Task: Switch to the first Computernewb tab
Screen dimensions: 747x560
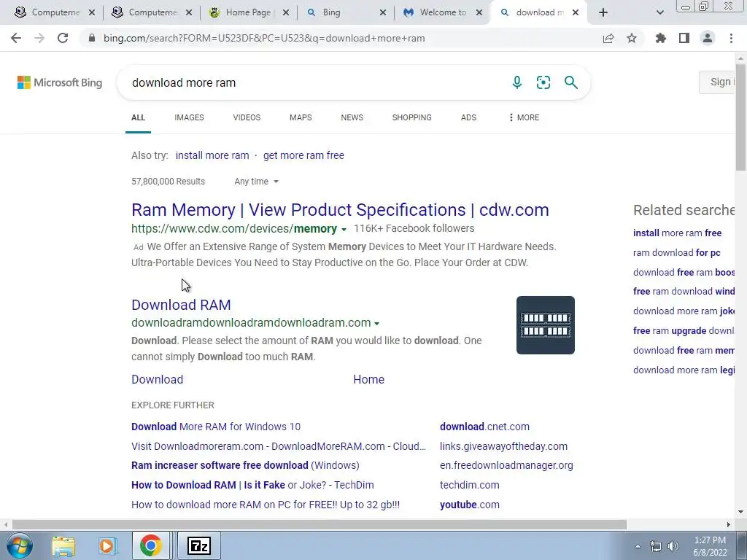Action: coord(54,12)
